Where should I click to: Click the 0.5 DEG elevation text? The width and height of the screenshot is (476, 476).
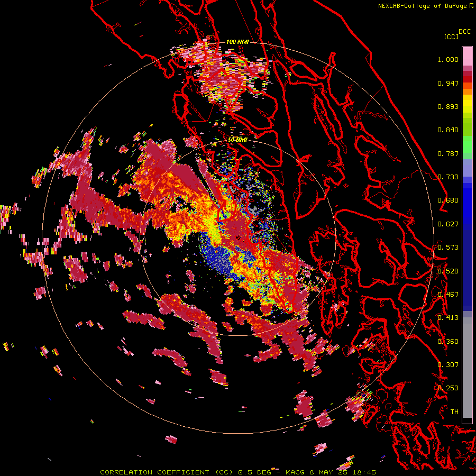(x=255, y=472)
